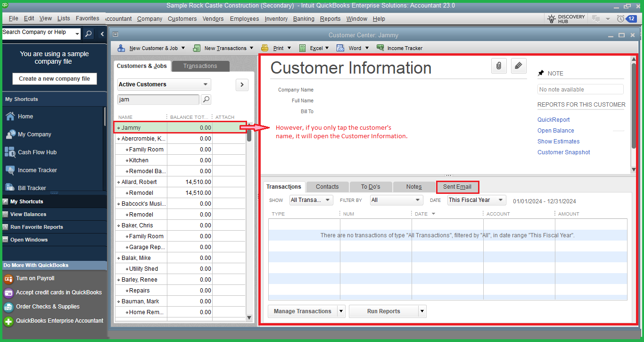Image resolution: width=644 pixels, height=342 pixels.
Task: Change the Active Customers filter dropdown
Action: click(164, 84)
